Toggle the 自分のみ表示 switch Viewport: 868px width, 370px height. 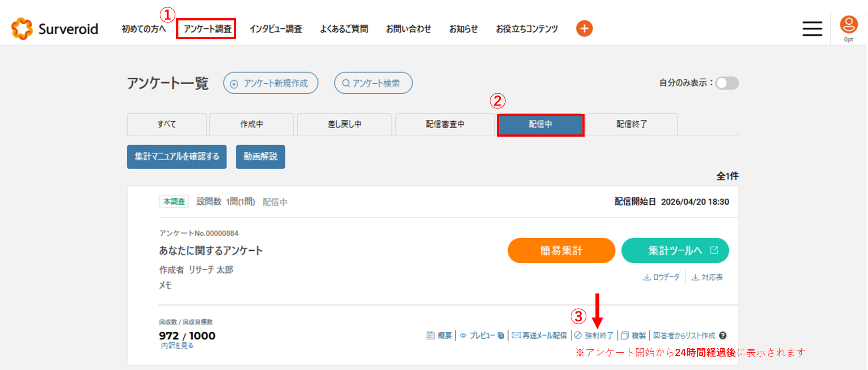727,83
